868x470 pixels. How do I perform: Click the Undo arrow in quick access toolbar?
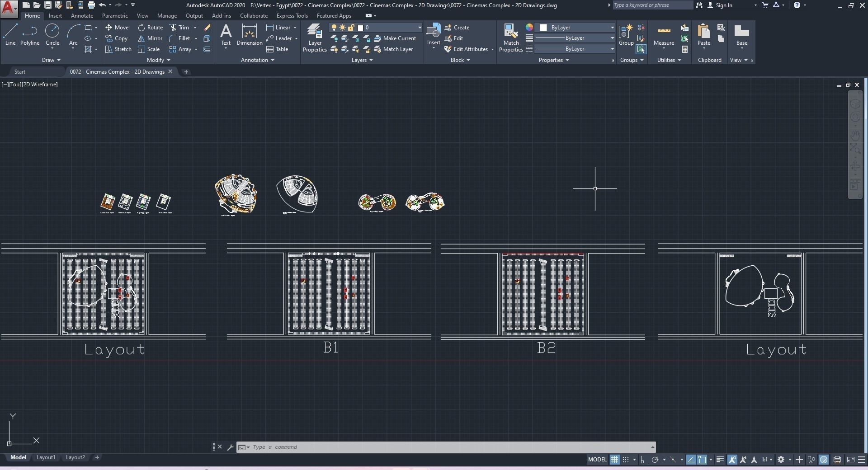[102, 5]
